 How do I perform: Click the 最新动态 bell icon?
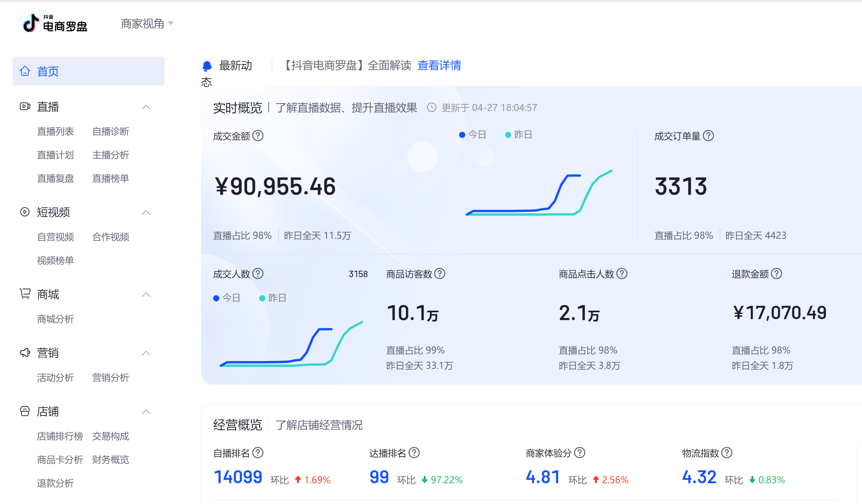(x=207, y=66)
